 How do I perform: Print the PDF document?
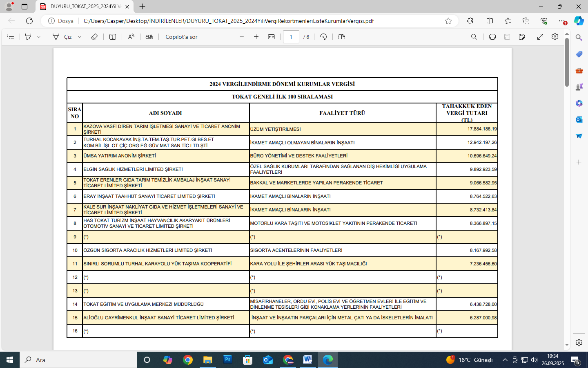tap(492, 37)
